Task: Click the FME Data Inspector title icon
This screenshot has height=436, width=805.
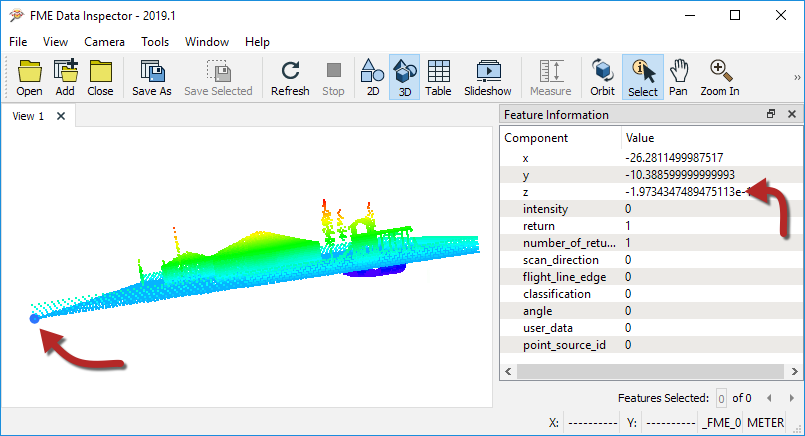Action: [x=16, y=15]
